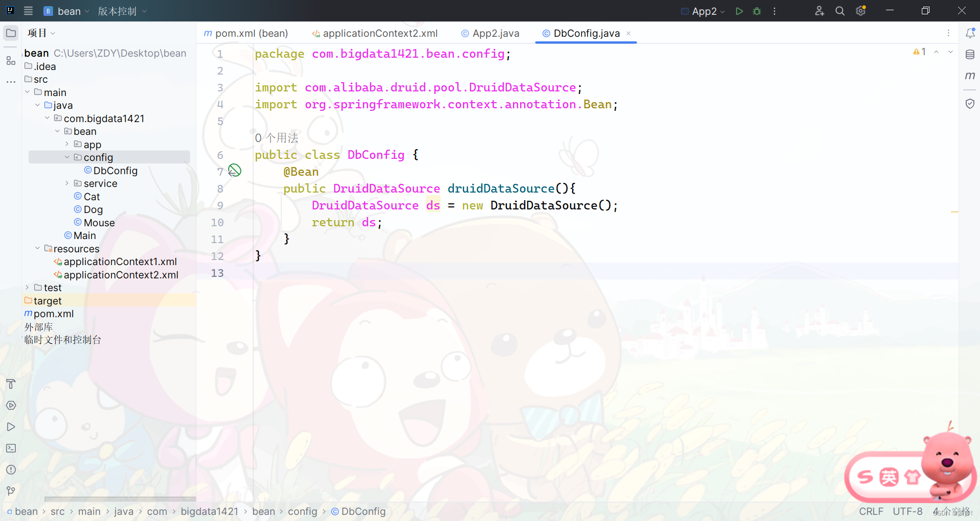Open the Terminal tool window
980x521 pixels.
click(11, 448)
